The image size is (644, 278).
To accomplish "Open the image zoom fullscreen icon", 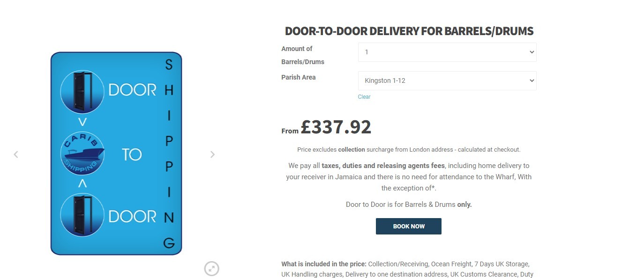I will (212, 269).
